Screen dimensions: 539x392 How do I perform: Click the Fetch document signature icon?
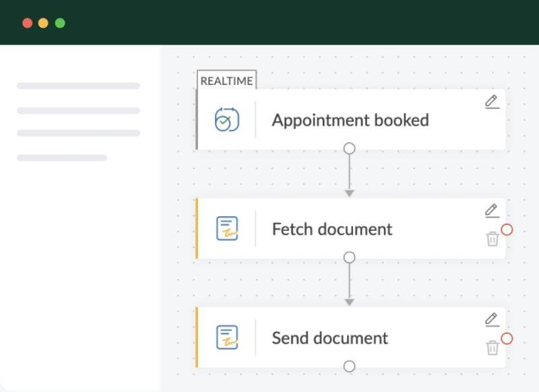pyautogui.click(x=227, y=229)
